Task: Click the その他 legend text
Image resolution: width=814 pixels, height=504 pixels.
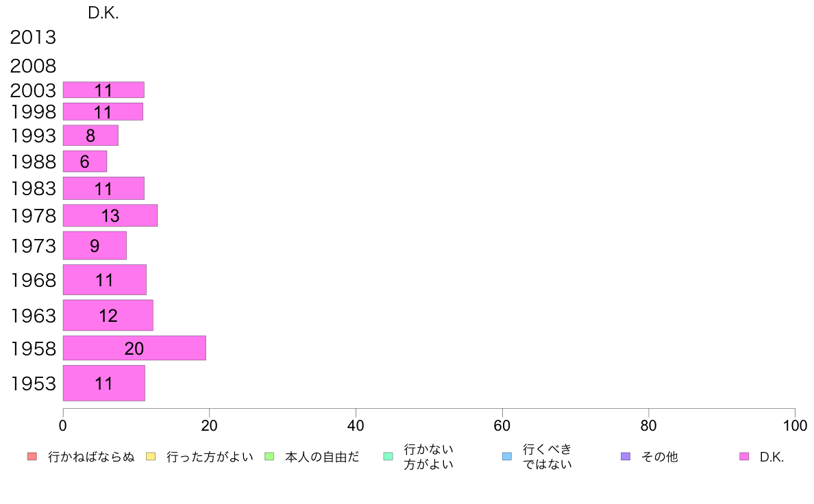Action: 659,457
